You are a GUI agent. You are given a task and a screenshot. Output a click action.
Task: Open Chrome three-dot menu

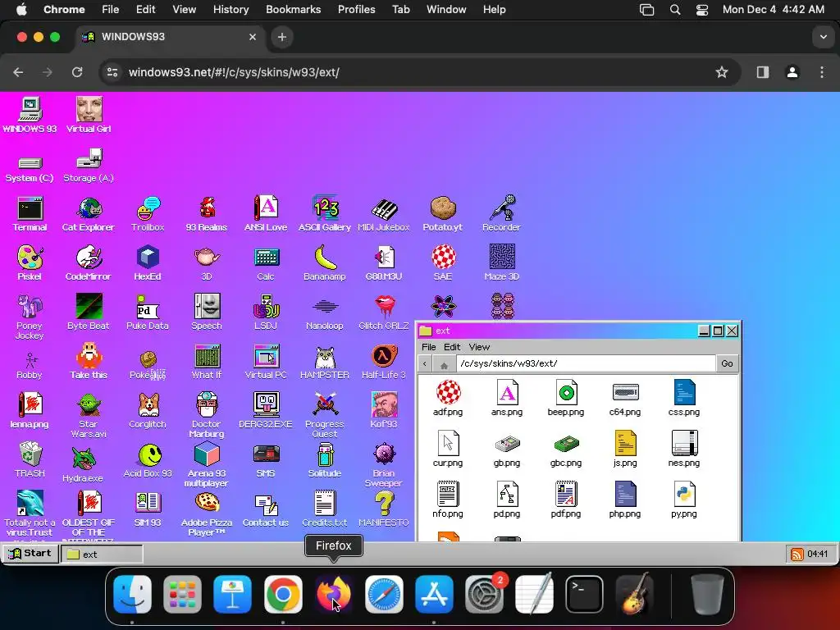822,72
